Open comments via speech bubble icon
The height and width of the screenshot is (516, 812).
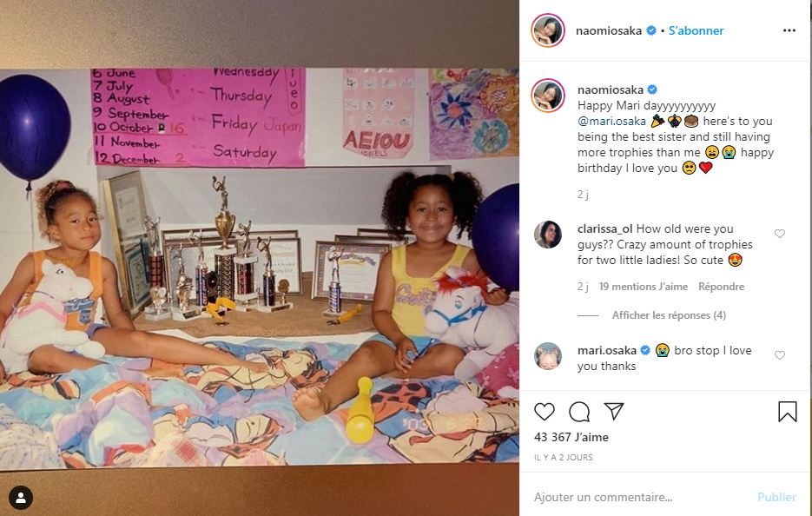579,412
